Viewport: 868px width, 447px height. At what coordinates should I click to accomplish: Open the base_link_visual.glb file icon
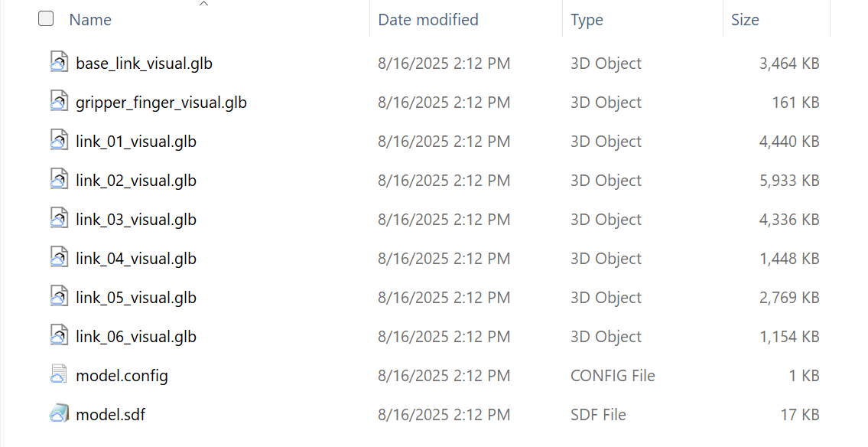(59, 63)
